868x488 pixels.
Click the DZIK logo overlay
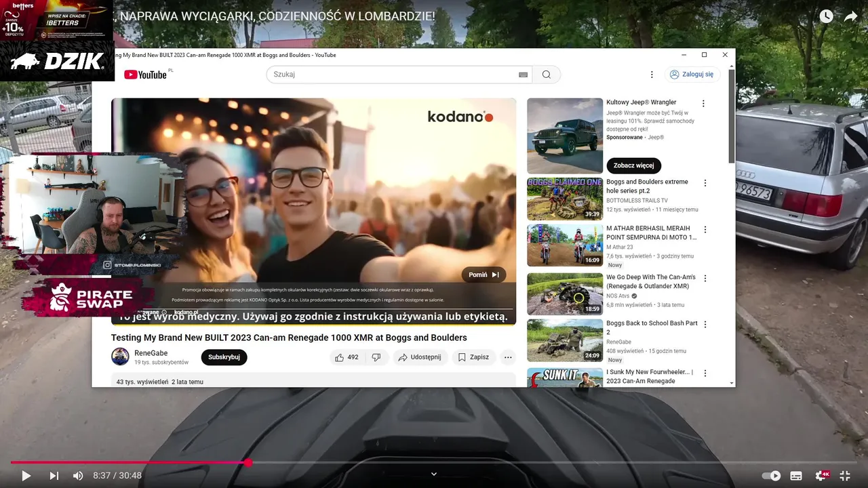[57, 61]
